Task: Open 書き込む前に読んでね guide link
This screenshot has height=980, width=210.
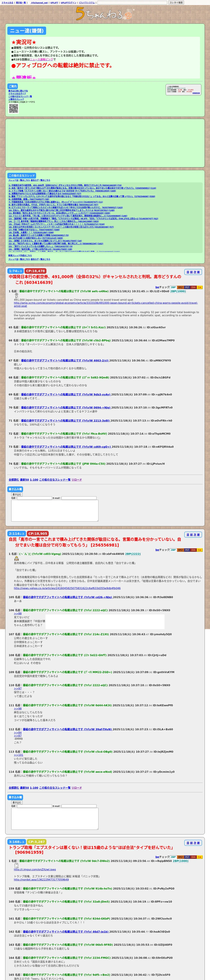Action: click(x=18, y=91)
